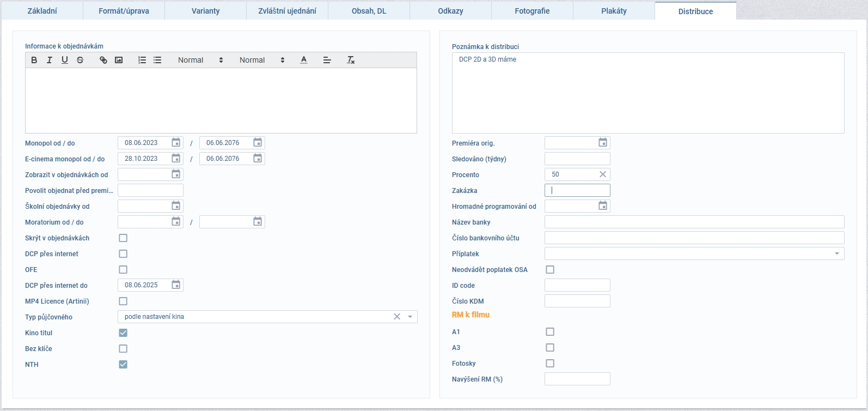Viewport: 868px width, 411px height.
Task: Toggle A1 checkbox under RM k filmu
Action: coord(550,332)
